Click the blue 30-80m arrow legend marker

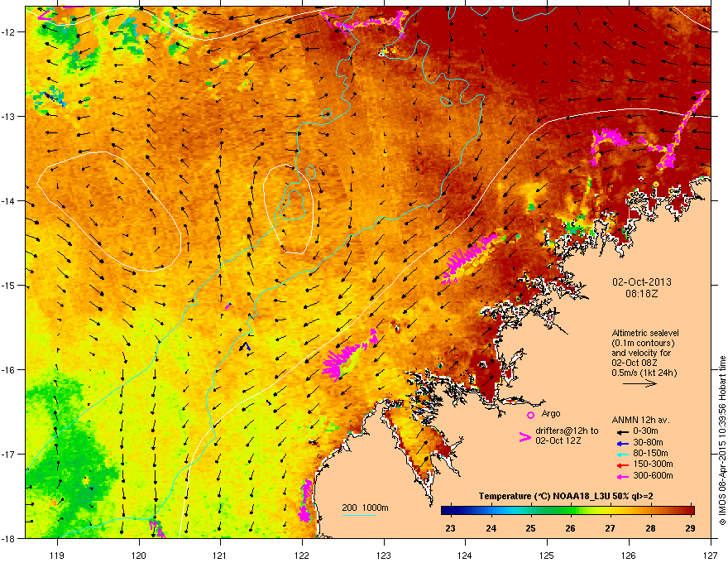(622, 443)
